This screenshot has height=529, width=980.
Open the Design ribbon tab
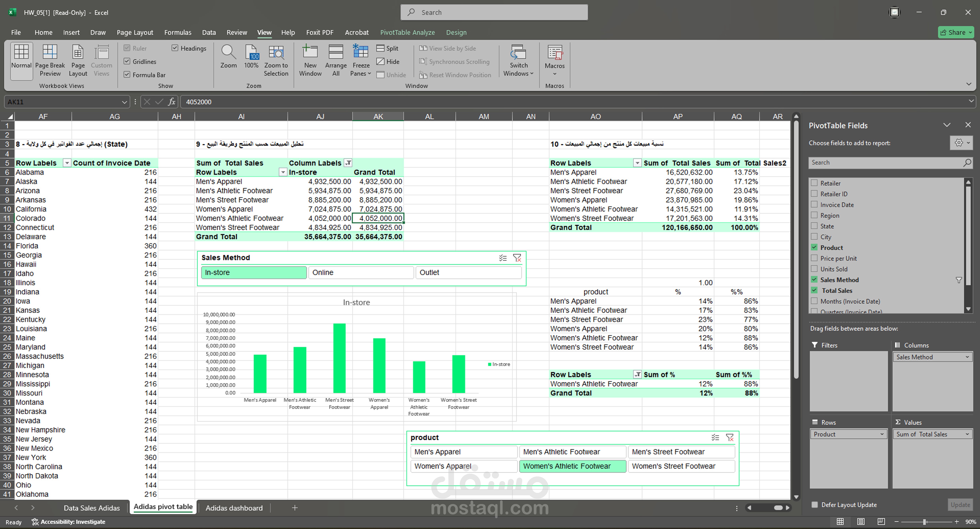click(456, 32)
